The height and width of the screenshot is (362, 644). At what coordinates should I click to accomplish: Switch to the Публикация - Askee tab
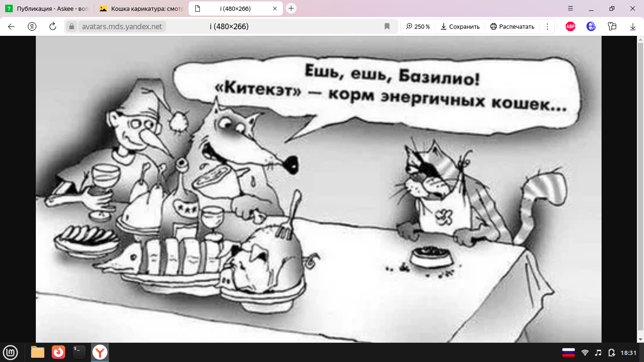click(x=47, y=8)
